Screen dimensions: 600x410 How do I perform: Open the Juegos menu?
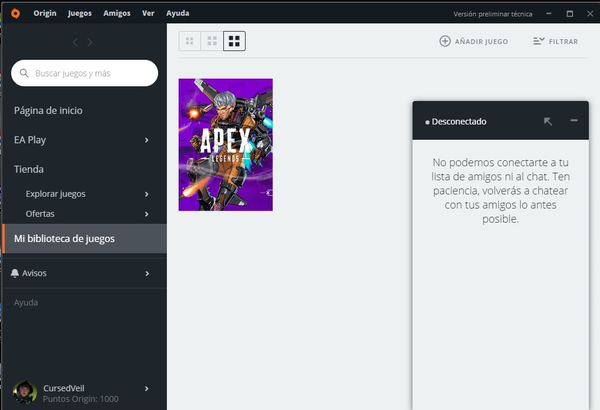click(80, 13)
